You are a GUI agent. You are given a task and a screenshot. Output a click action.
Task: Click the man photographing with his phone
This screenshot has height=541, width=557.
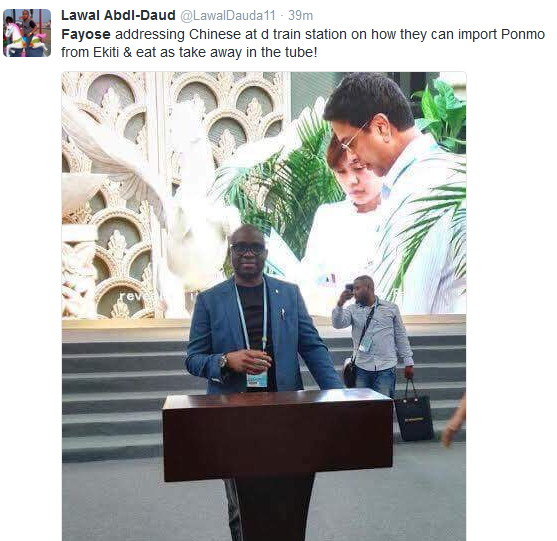click(373, 336)
